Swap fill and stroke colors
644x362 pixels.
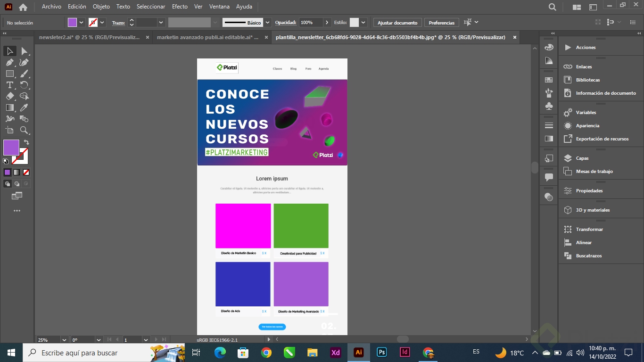click(x=27, y=142)
